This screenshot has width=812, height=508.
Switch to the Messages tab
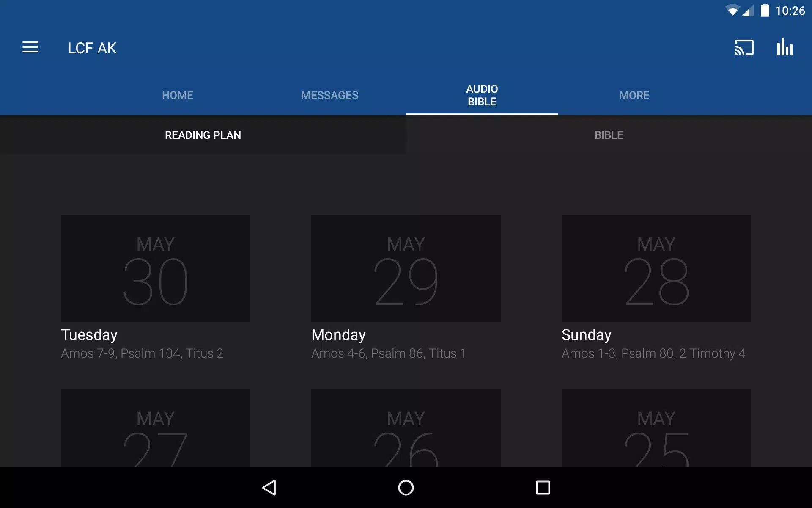pyautogui.click(x=330, y=95)
